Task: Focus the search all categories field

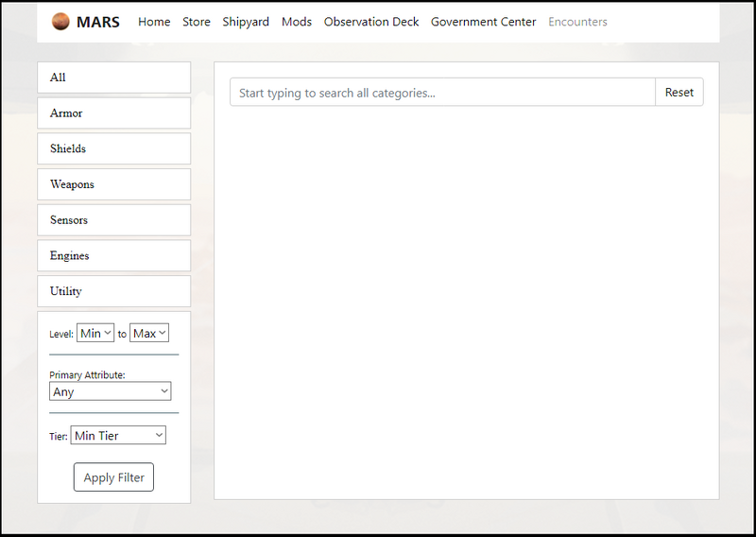Action: point(442,92)
